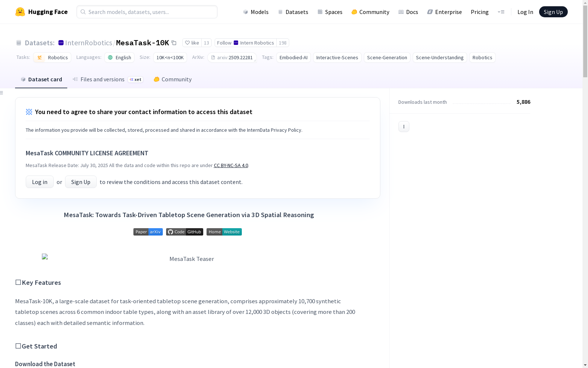The image size is (588, 368).
Task: Click the InternRobotics organization avatar icon
Action: click(x=61, y=43)
